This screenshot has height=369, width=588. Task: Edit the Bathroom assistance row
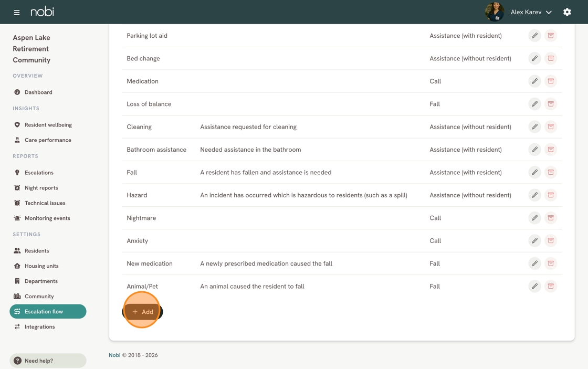point(535,150)
